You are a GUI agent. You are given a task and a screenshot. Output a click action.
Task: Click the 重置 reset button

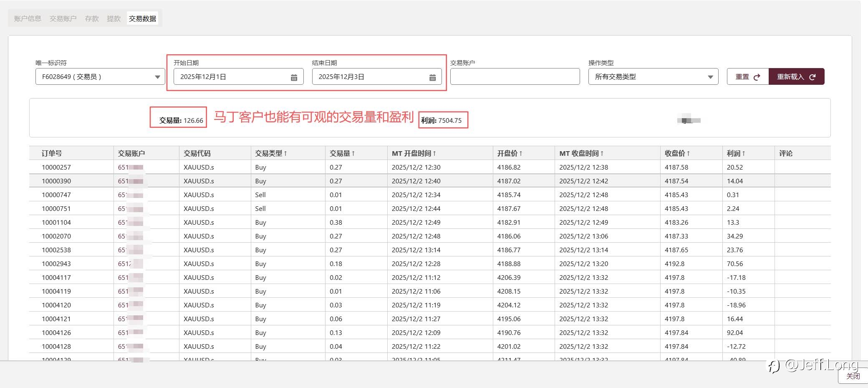click(747, 77)
